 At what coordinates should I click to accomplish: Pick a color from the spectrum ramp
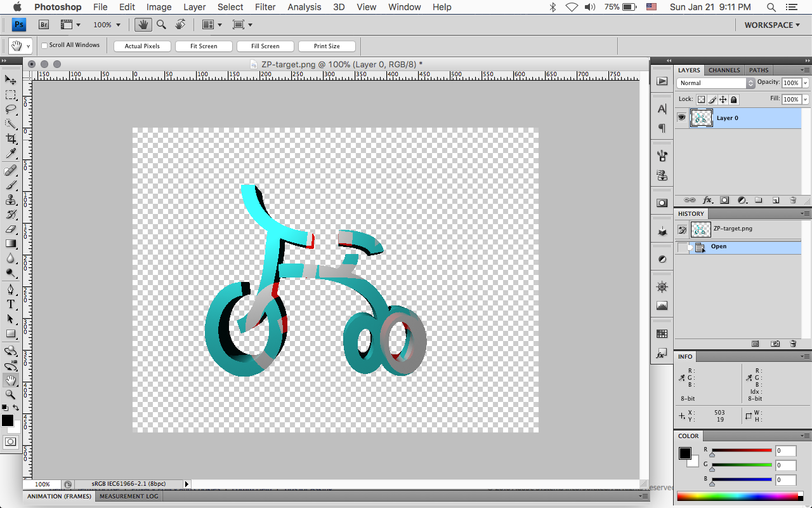[737, 496]
